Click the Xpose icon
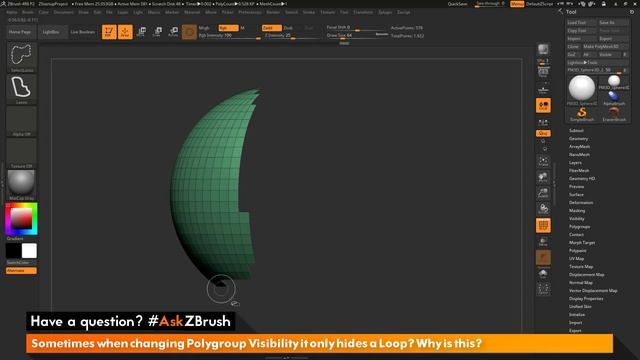The height and width of the screenshot is (360, 640). 543,289
